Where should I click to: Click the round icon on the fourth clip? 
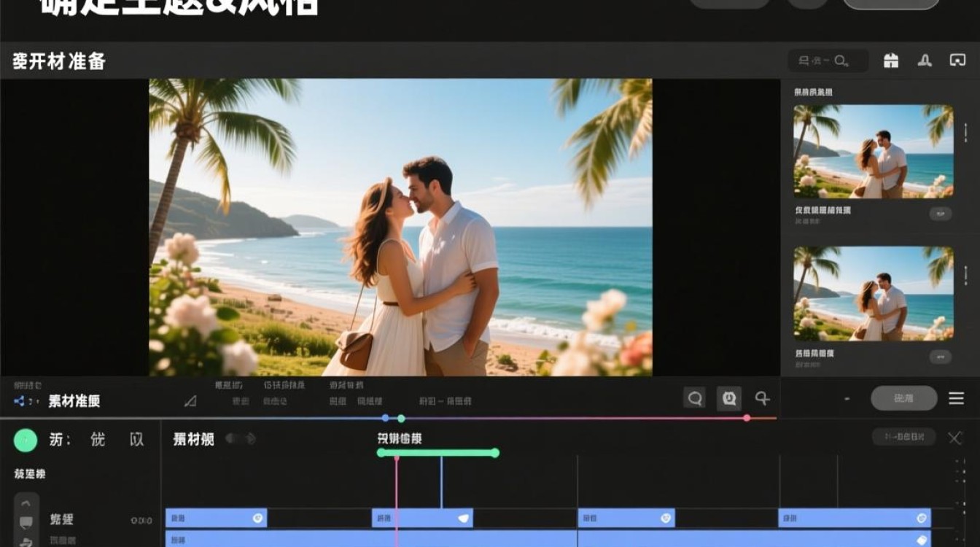(922, 518)
